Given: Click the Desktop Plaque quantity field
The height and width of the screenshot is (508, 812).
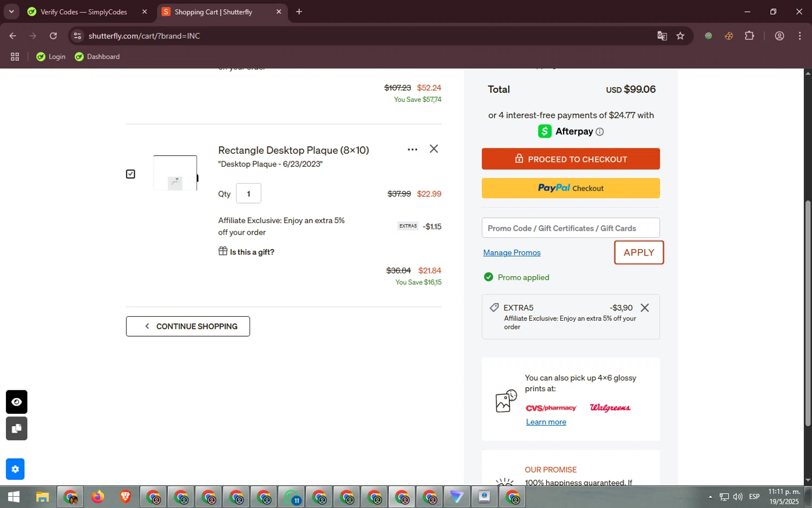Looking at the screenshot, I should 248,193.
